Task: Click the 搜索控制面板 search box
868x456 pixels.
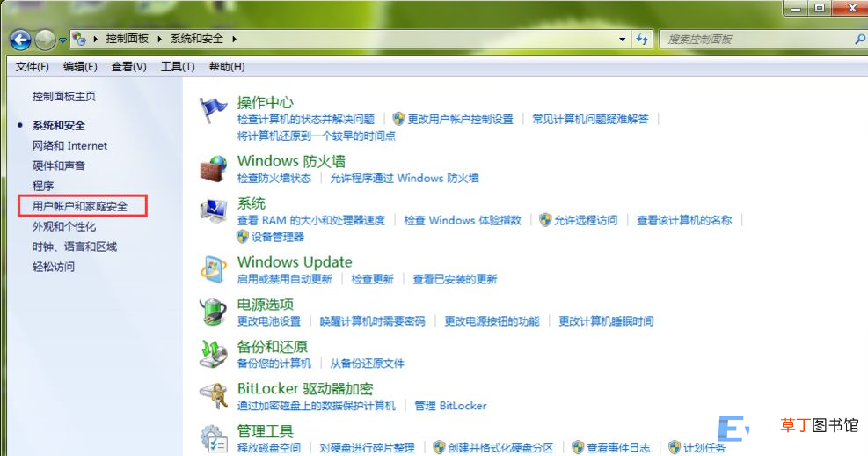Action: 756,40
